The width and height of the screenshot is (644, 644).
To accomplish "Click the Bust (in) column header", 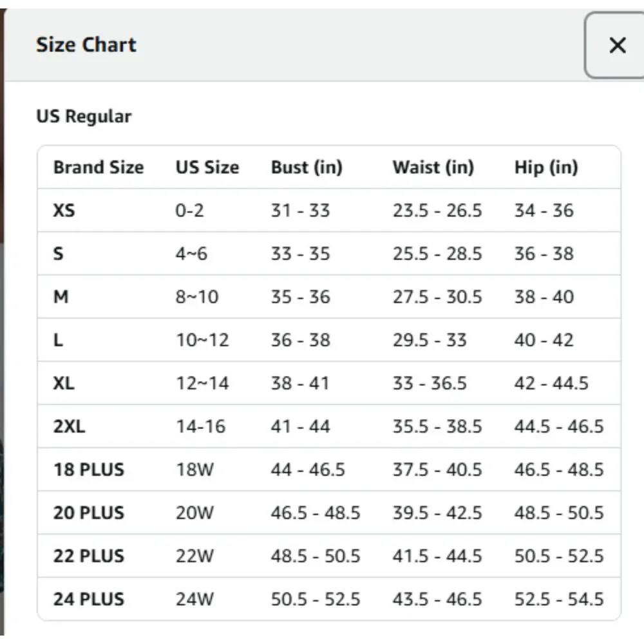I will point(307,167).
